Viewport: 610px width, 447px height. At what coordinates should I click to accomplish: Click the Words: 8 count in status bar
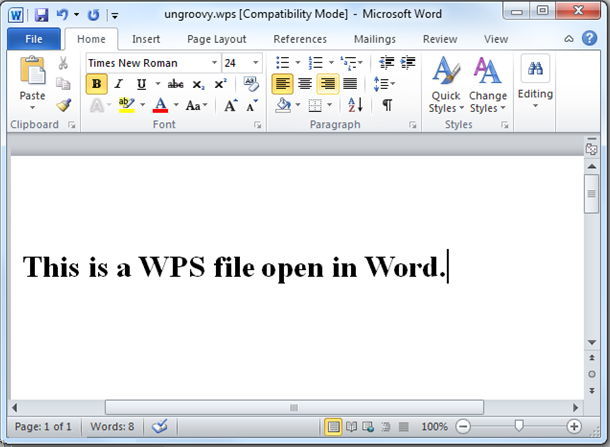click(112, 427)
